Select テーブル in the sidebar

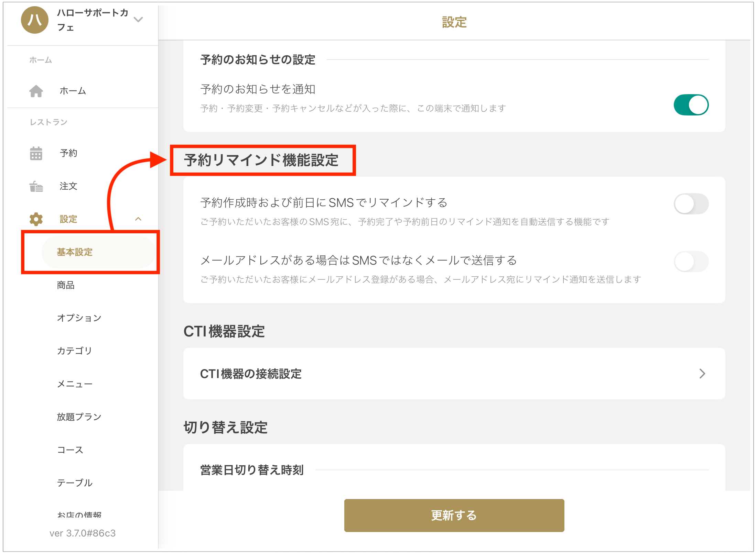point(75,483)
